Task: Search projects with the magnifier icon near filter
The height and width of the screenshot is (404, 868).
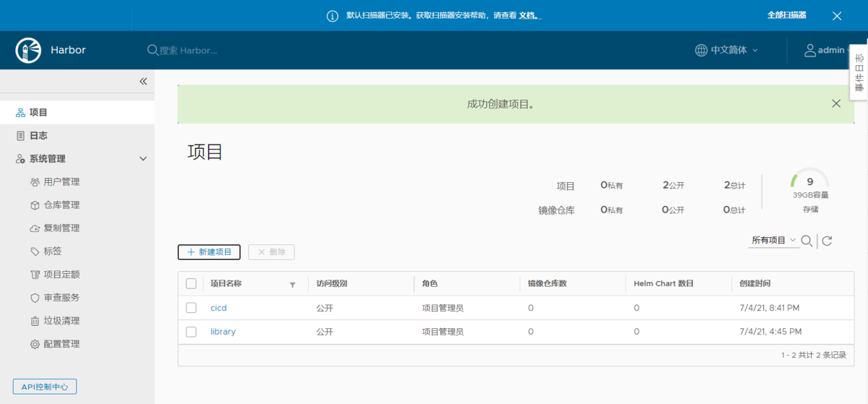Action: (807, 241)
